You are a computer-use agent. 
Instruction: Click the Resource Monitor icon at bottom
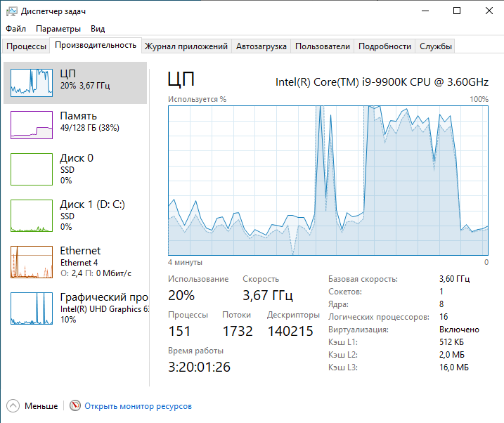[75, 406]
